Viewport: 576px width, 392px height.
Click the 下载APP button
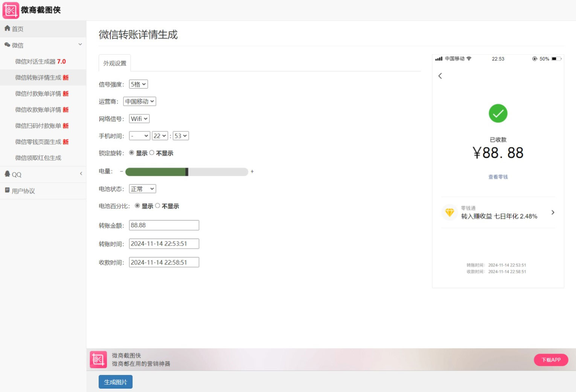551,360
